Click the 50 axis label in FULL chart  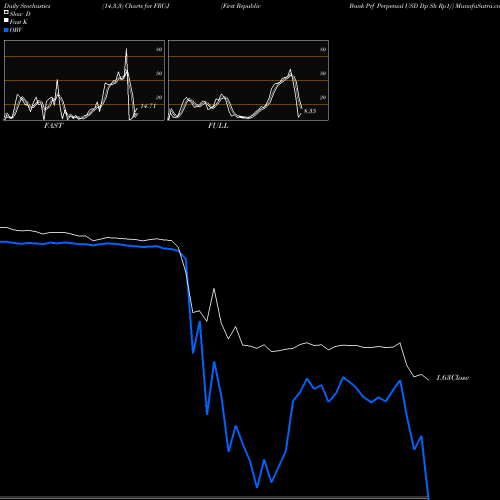323,73
